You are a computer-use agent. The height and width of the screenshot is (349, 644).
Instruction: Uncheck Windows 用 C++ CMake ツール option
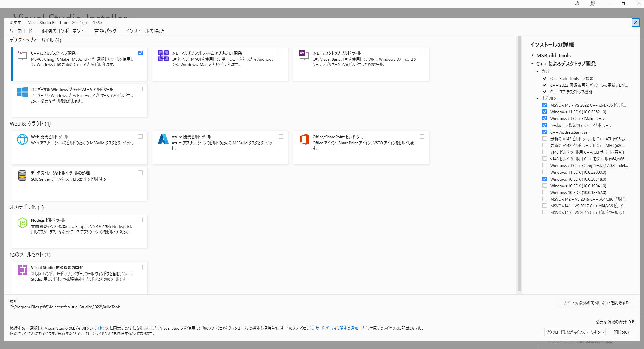pyautogui.click(x=545, y=118)
